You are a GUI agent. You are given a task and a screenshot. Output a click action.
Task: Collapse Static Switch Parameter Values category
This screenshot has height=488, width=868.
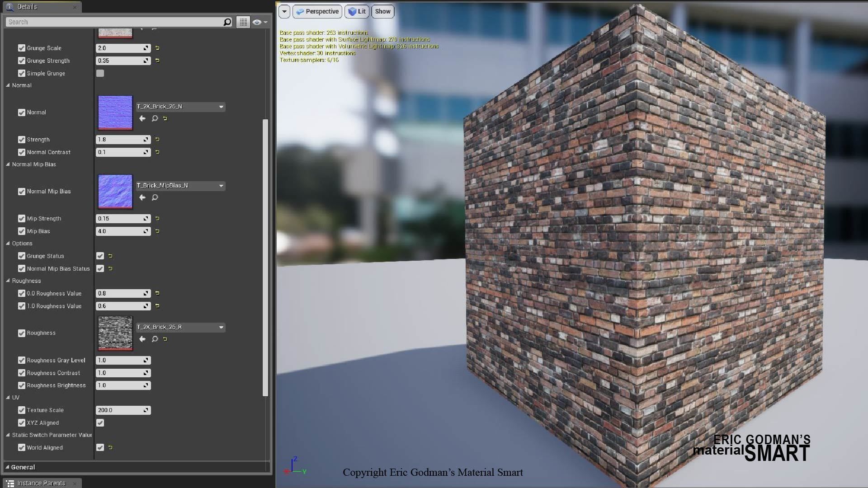(8, 435)
